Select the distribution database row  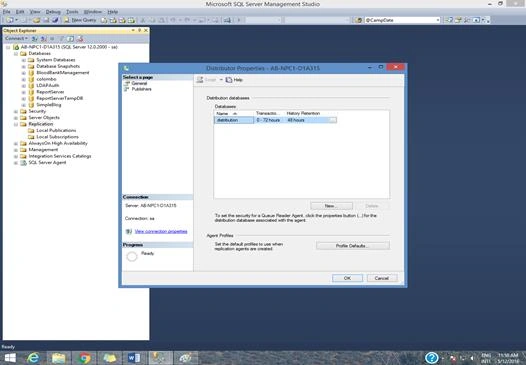(x=275, y=120)
